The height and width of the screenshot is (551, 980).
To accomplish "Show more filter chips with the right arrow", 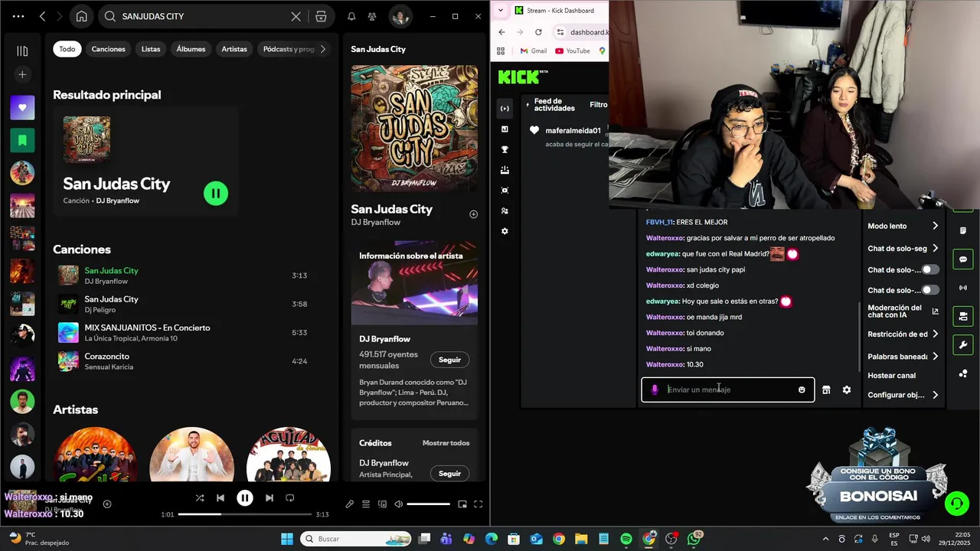I will 323,49.
